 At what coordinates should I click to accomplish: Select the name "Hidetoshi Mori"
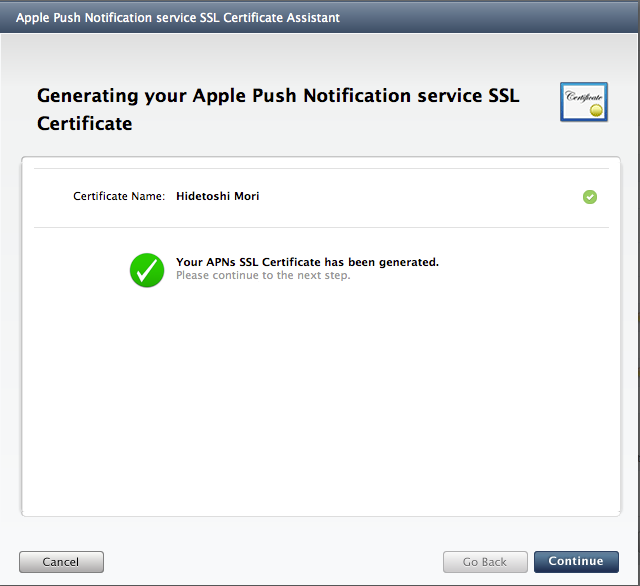pos(218,196)
